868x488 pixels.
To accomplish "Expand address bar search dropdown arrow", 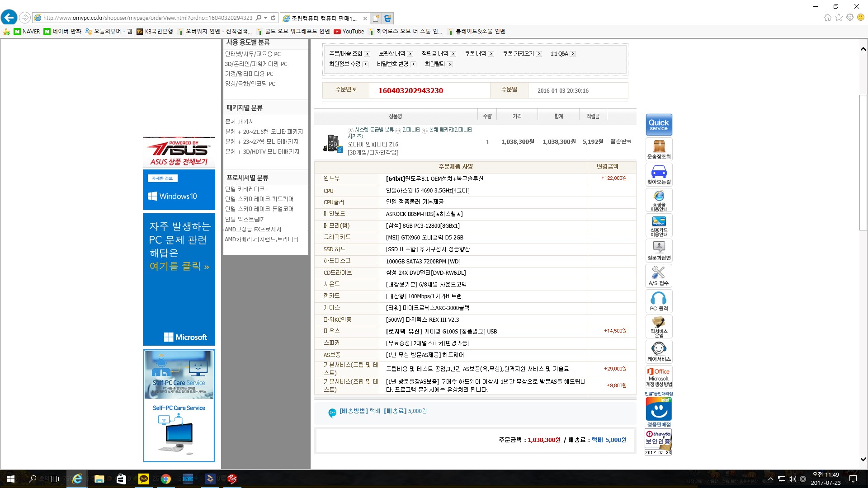I will click(x=265, y=18).
